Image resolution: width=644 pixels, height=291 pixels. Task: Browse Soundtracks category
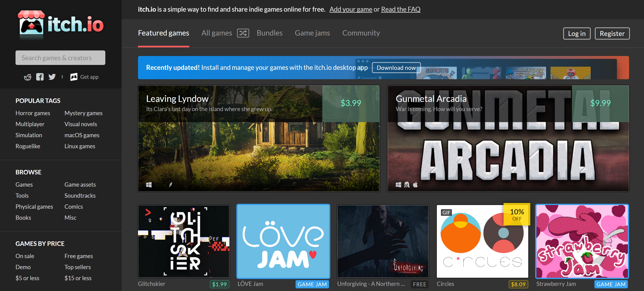tap(80, 196)
